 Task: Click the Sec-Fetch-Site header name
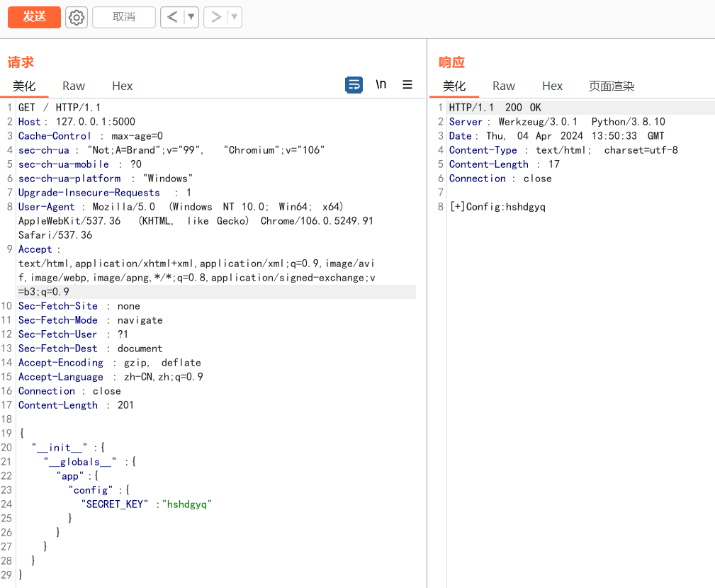[58, 306]
